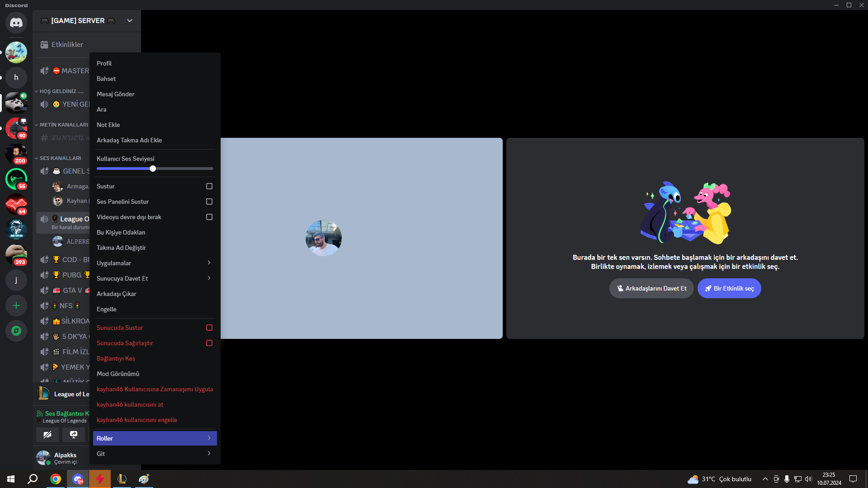Collapse the SES KANALLARI category
Image resolution: width=868 pixels, height=488 pixels.
point(60,158)
